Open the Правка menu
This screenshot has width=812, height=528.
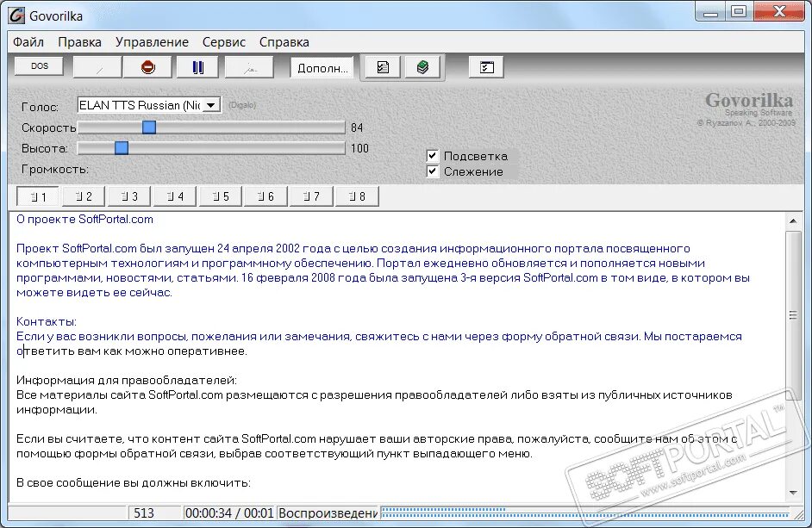(x=80, y=42)
